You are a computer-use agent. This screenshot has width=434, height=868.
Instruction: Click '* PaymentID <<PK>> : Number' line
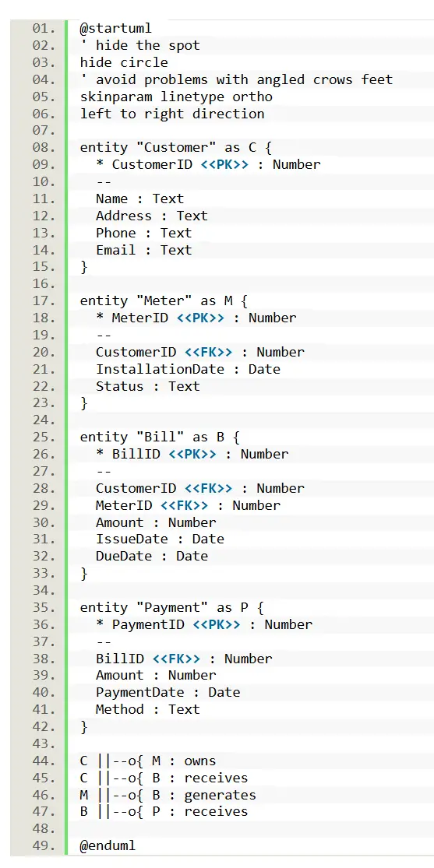[x=204, y=624]
